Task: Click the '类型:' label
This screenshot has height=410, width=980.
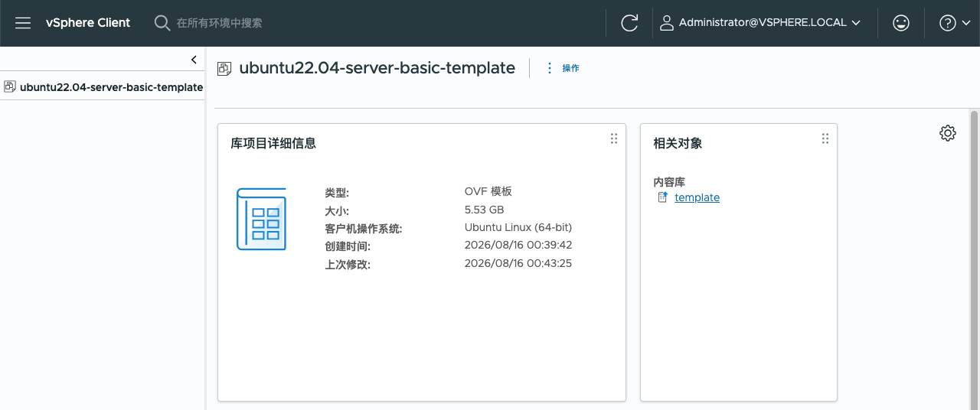Action: coord(337,193)
